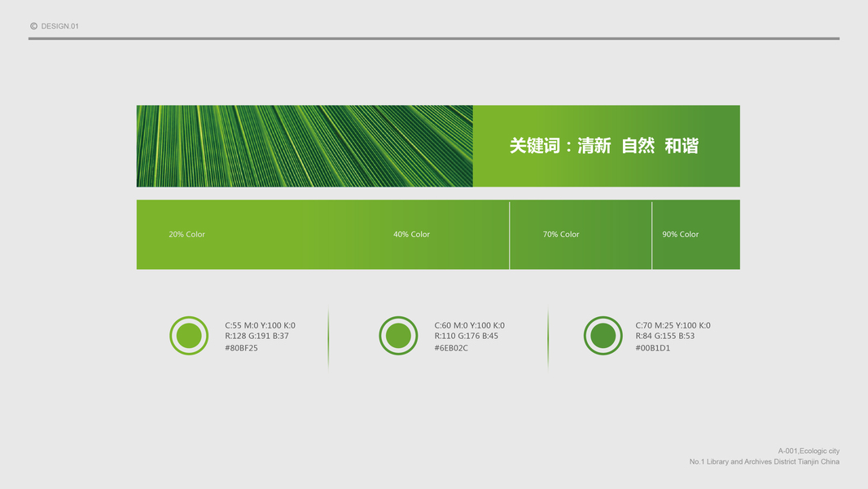Click the copyright symbol beside DESIGN.01
The height and width of the screenshot is (489, 868).
pos(33,26)
